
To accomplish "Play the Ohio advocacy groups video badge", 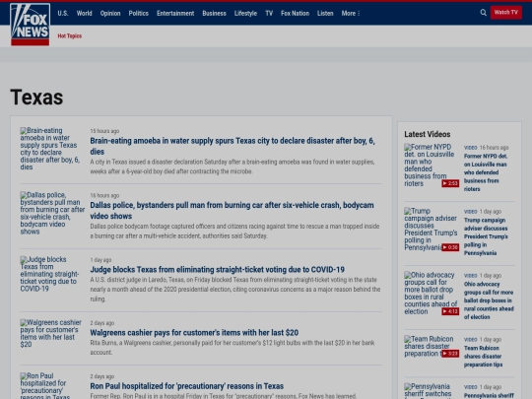I will [x=450, y=311].
